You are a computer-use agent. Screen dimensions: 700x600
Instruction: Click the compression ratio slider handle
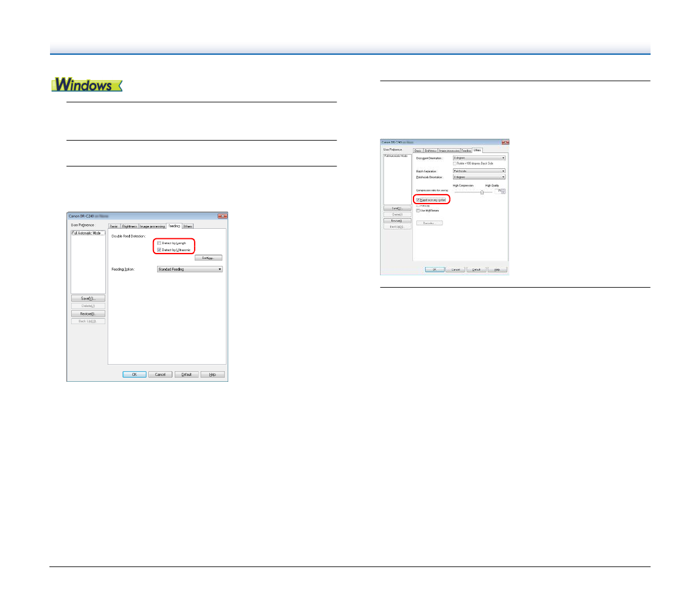[x=482, y=192]
